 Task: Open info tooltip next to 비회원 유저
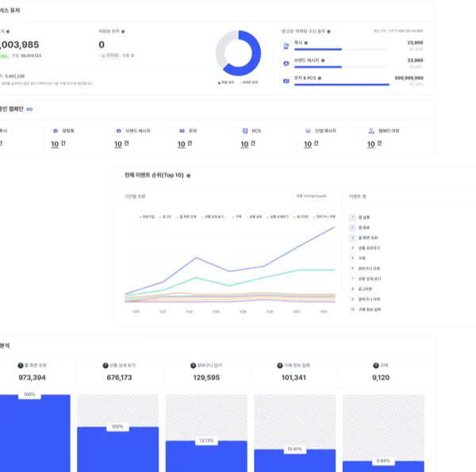(x=123, y=31)
